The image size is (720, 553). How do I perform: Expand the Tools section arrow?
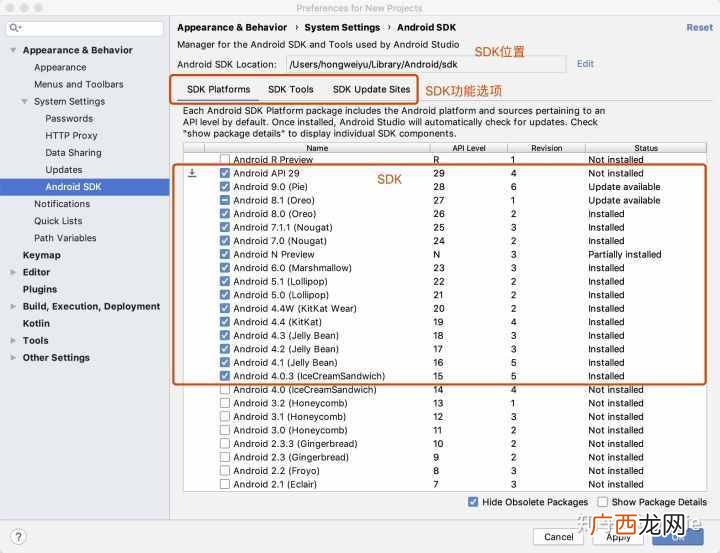[13, 340]
